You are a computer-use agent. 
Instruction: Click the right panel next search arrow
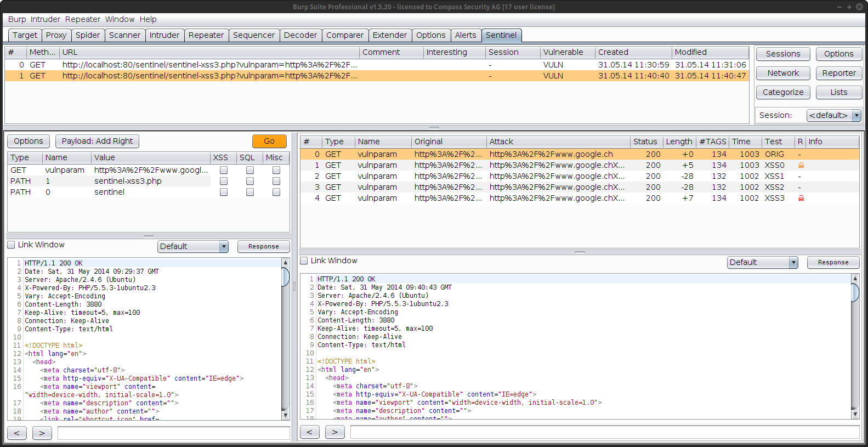pos(334,432)
